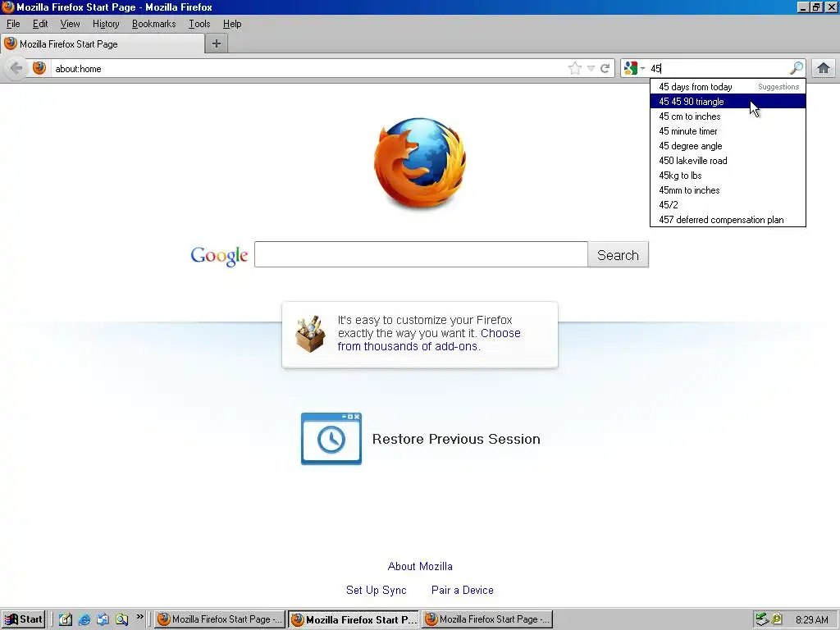Choose suggestion "45 days from today"

tap(728, 87)
